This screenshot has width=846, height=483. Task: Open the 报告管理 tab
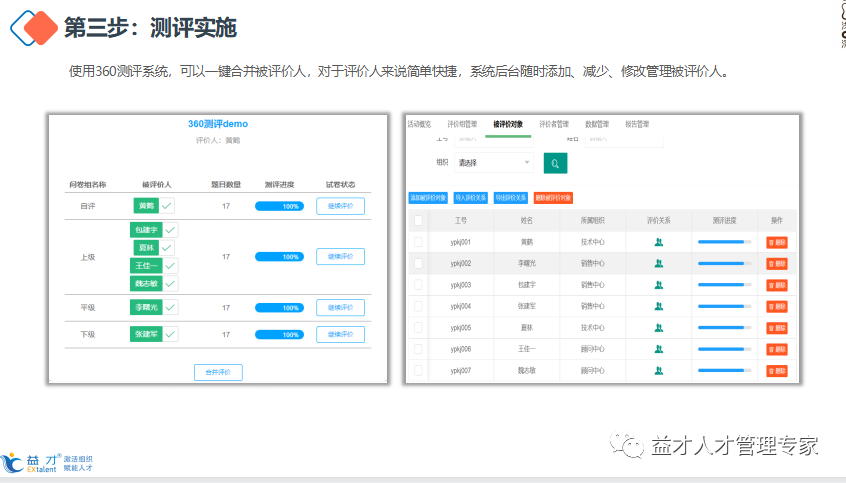[637, 125]
